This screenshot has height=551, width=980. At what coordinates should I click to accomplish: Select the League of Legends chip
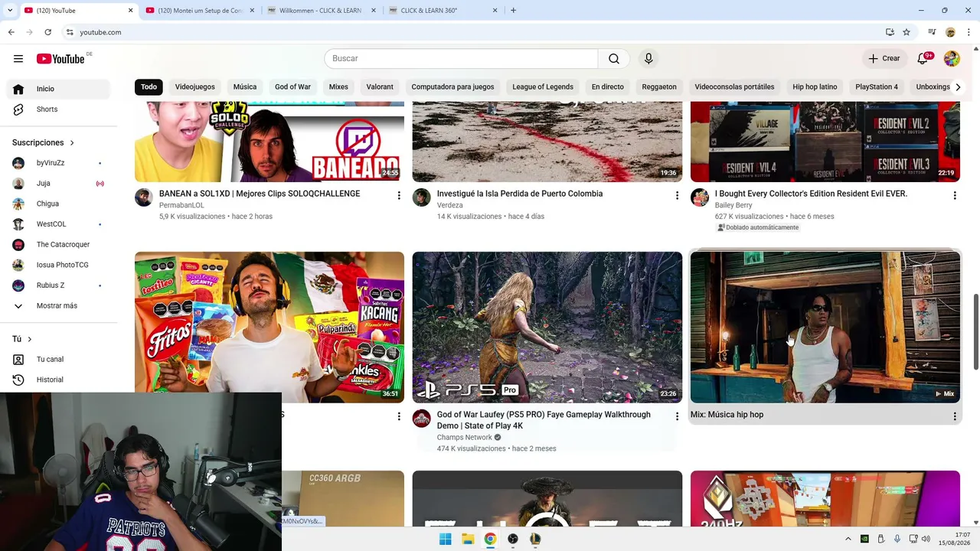tap(543, 87)
